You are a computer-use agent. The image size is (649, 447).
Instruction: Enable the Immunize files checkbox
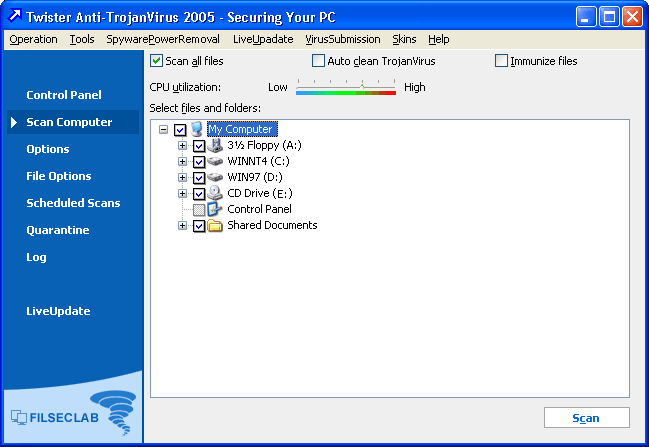tap(501, 61)
